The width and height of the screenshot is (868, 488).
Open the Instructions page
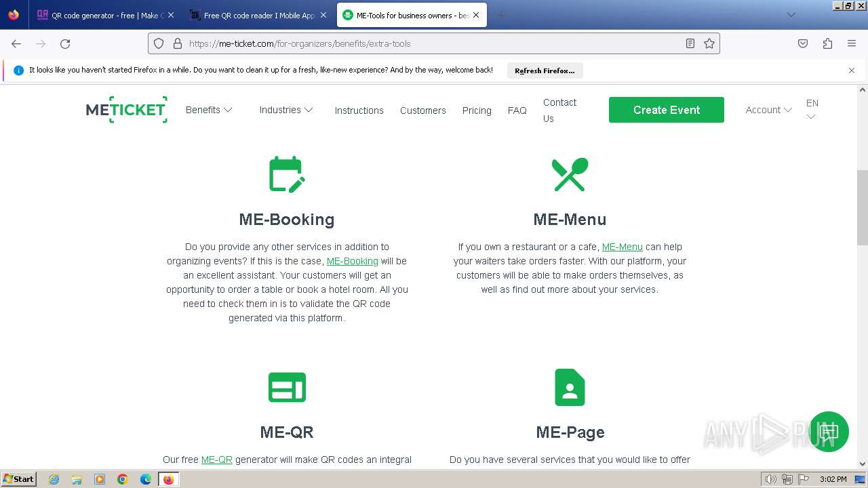coord(359,110)
